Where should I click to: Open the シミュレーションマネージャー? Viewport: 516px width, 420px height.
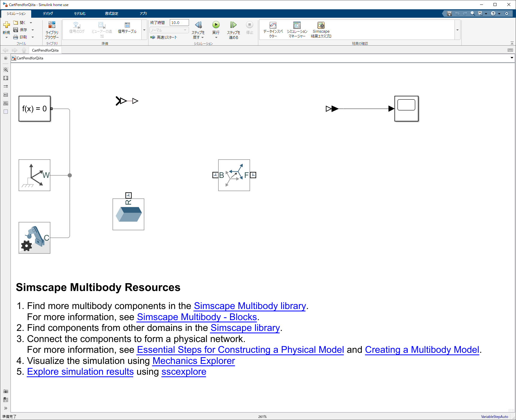click(296, 29)
